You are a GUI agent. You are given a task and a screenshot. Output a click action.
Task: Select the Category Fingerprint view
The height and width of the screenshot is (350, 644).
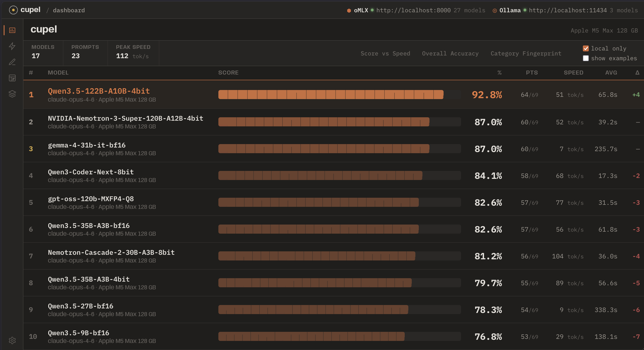[526, 53]
